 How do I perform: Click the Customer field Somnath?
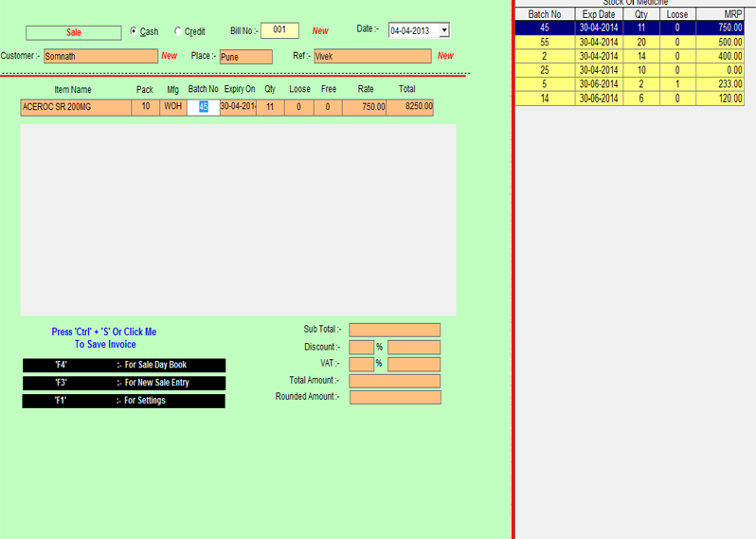(x=100, y=56)
